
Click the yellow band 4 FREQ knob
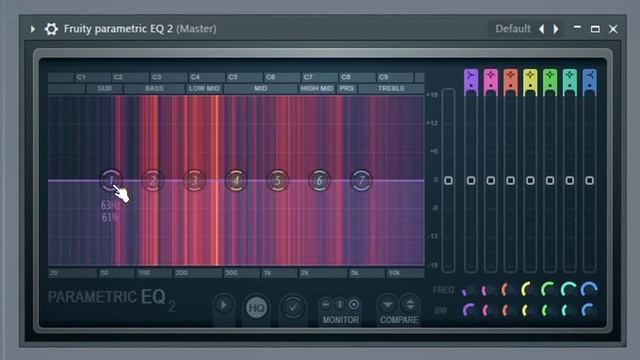click(529, 290)
